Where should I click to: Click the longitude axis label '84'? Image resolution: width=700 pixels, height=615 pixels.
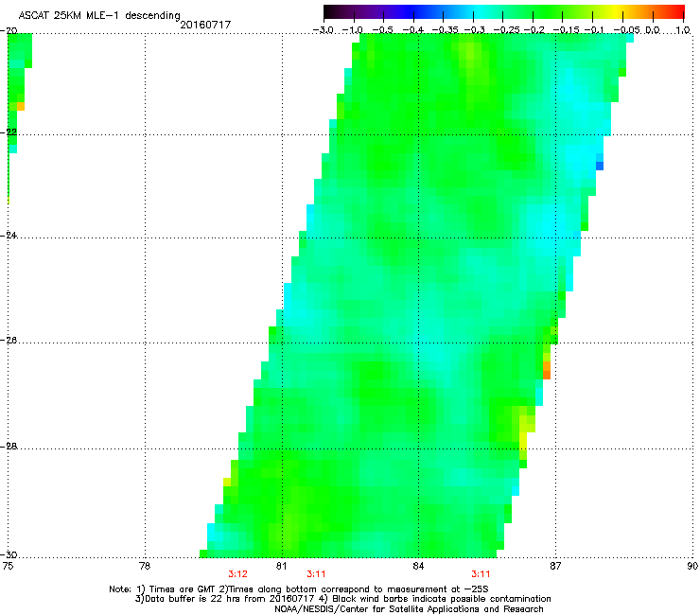pos(418,566)
